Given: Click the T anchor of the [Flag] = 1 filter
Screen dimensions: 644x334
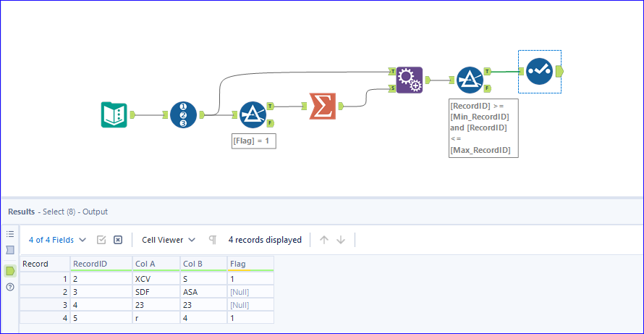Looking at the screenshot, I should point(270,106).
